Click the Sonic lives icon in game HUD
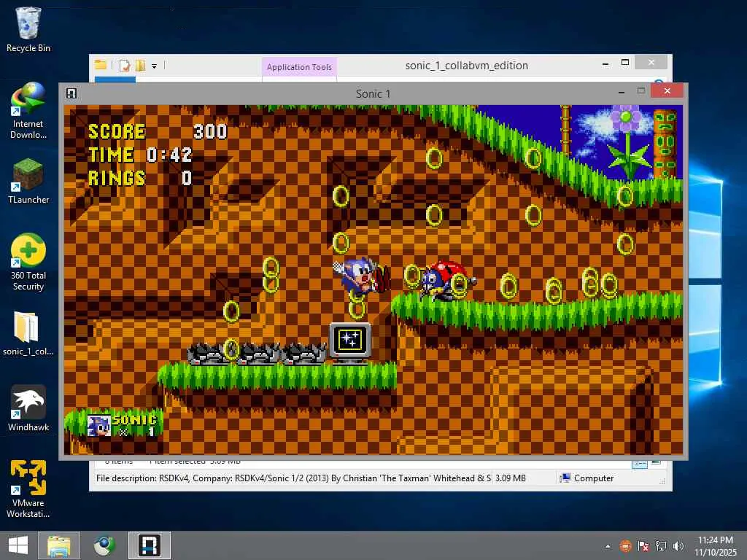The image size is (747, 560). pyautogui.click(x=99, y=425)
